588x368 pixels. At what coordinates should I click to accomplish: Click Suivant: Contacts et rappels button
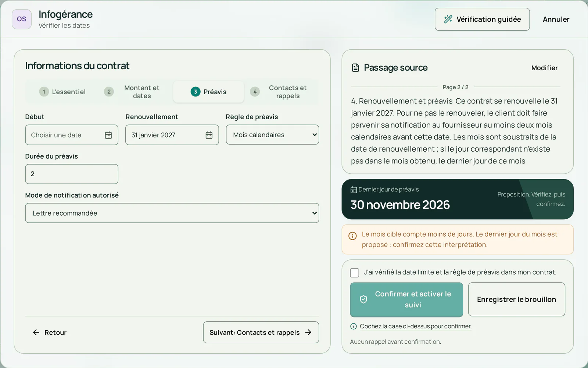261,333
